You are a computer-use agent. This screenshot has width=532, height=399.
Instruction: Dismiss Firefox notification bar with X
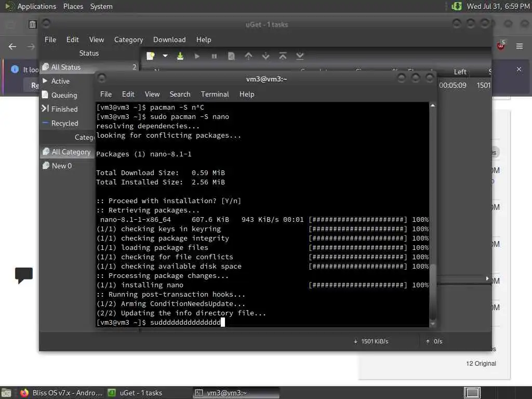[x=519, y=69]
